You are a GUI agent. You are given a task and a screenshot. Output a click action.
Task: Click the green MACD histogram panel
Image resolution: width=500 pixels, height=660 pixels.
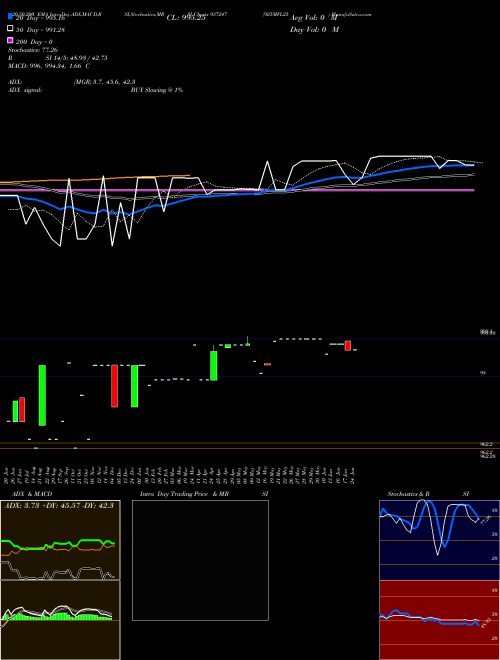click(60, 620)
